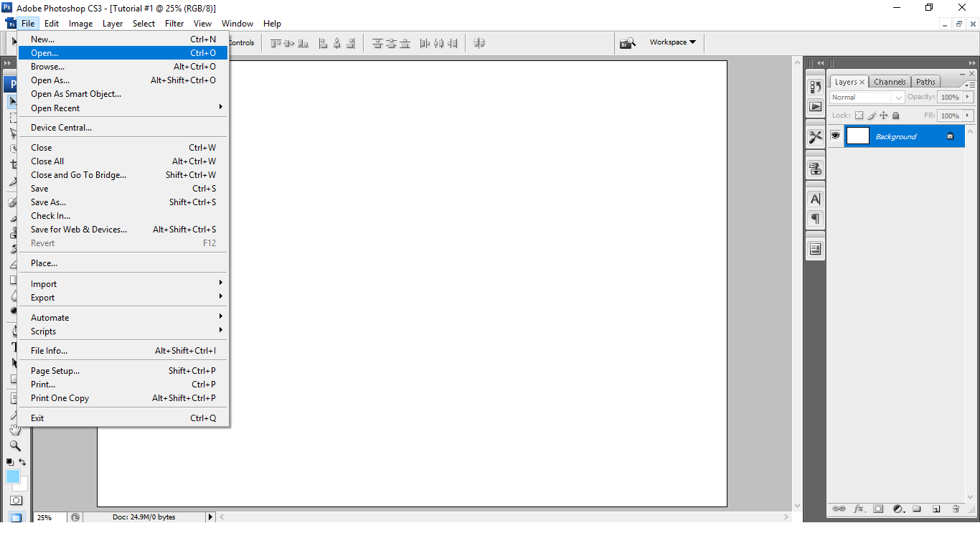Click the 25% zoom field
980x551 pixels.
pyautogui.click(x=49, y=517)
